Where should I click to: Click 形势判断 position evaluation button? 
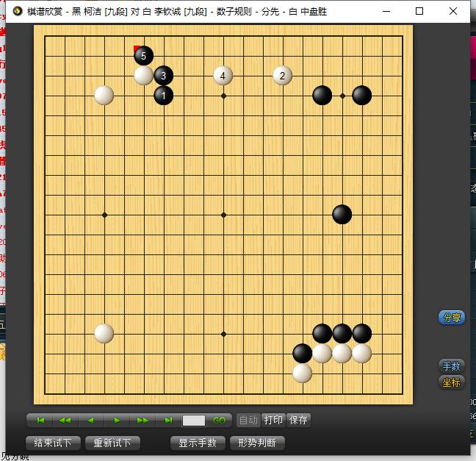(x=257, y=443)
